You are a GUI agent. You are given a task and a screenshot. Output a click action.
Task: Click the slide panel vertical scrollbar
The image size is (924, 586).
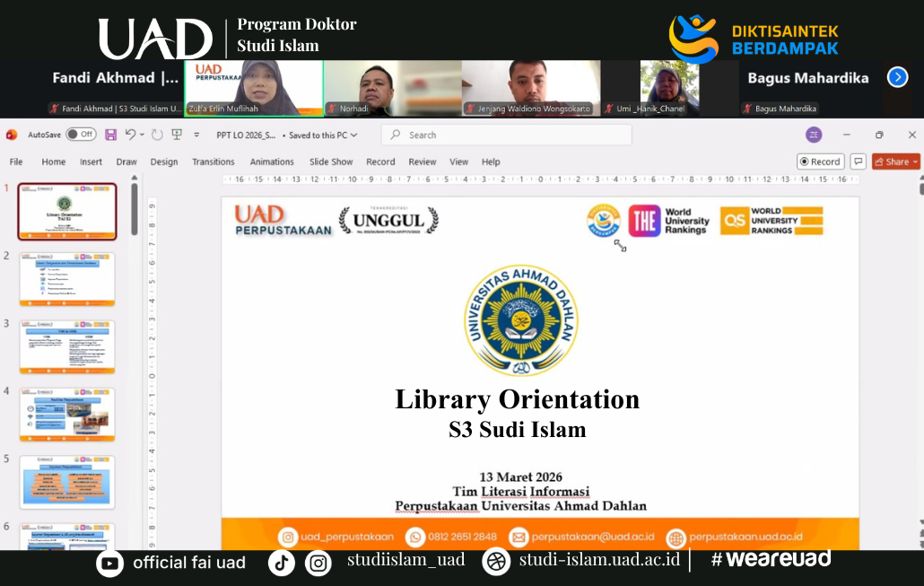(x=135, y=208)
